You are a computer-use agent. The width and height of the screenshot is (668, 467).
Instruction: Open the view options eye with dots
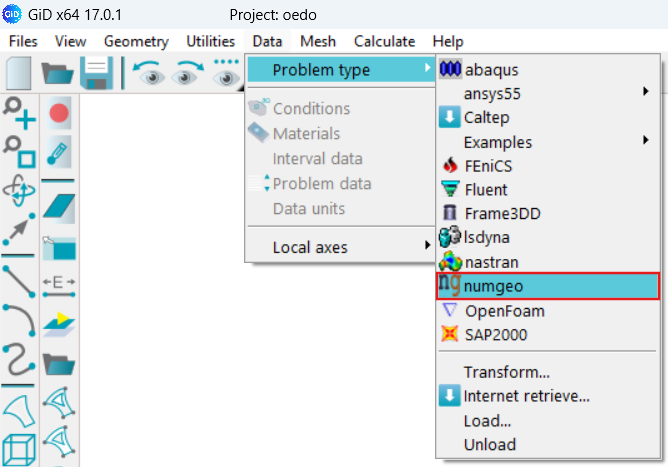[226, 73]
